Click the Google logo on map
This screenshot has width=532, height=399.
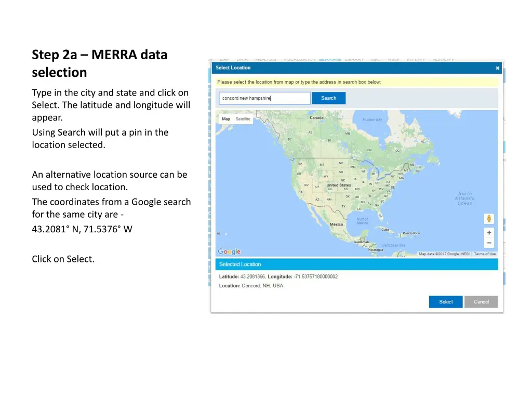tap(229, 251)
